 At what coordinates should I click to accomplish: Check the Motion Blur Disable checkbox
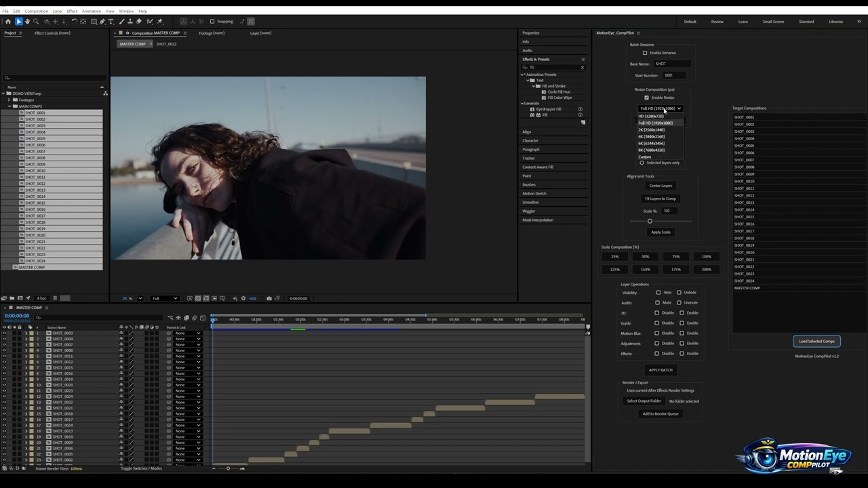tap(656, 333)
